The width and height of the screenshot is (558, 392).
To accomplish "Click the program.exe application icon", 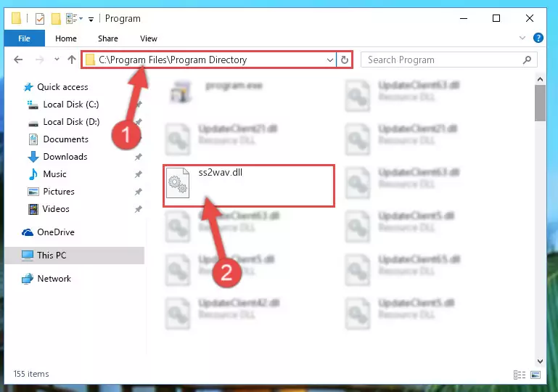I will click(181, 91).
